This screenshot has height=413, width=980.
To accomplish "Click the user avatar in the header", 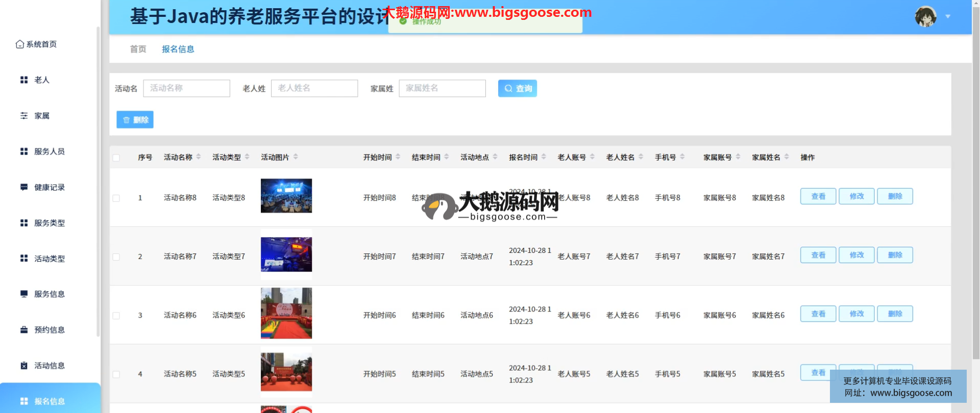I will point(925,16).
